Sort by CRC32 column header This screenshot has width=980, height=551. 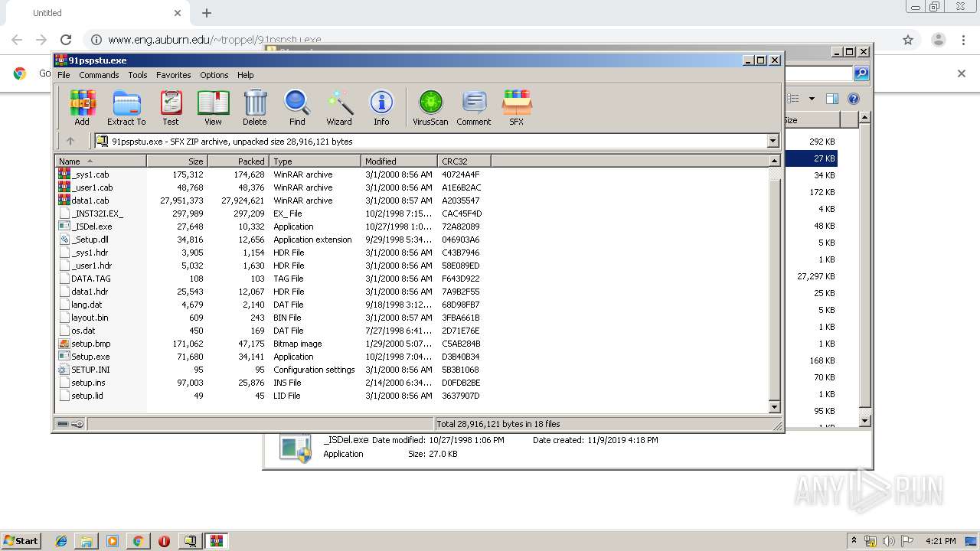[x=464, y=161]
